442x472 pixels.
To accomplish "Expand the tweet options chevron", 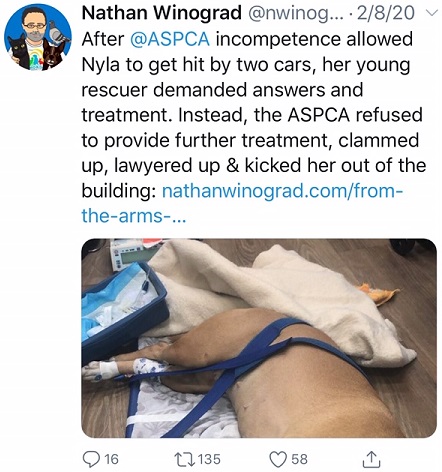I will click(x=432, y=13).
